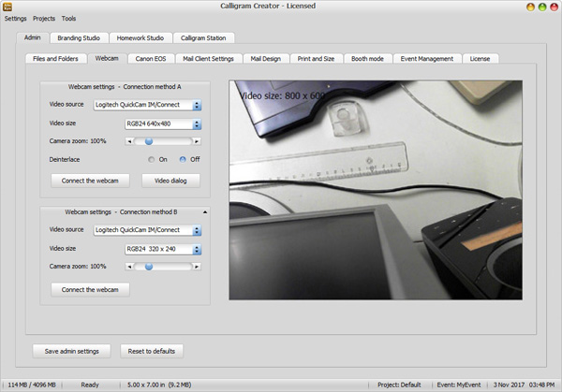Increase method B camera zoom with right arrow
The image size is (562, 392).
(x=197, y=267)
